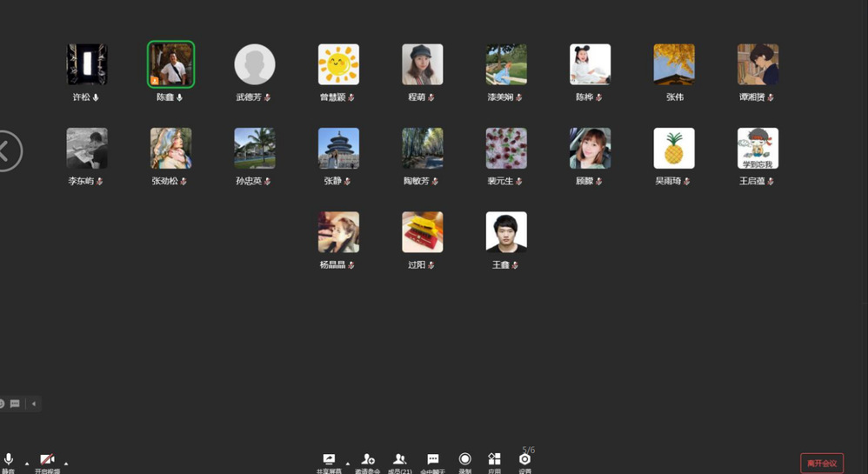Select 吴雨琦's pineapple avatar

coord(674,149)
